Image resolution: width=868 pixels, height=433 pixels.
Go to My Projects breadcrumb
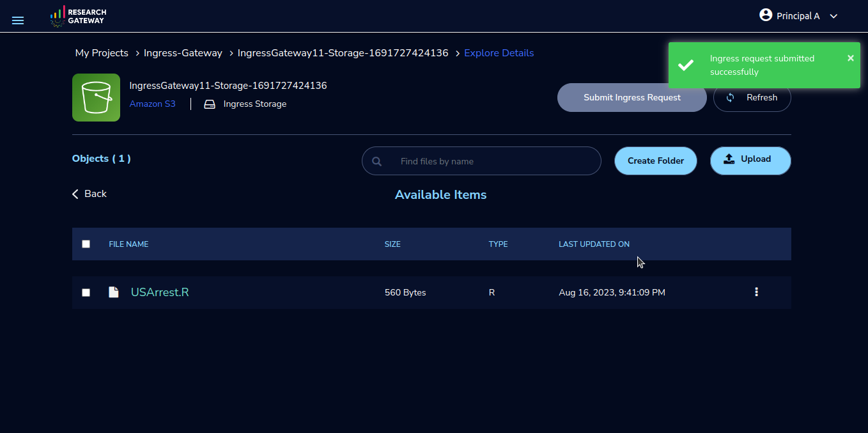point(102,53)
